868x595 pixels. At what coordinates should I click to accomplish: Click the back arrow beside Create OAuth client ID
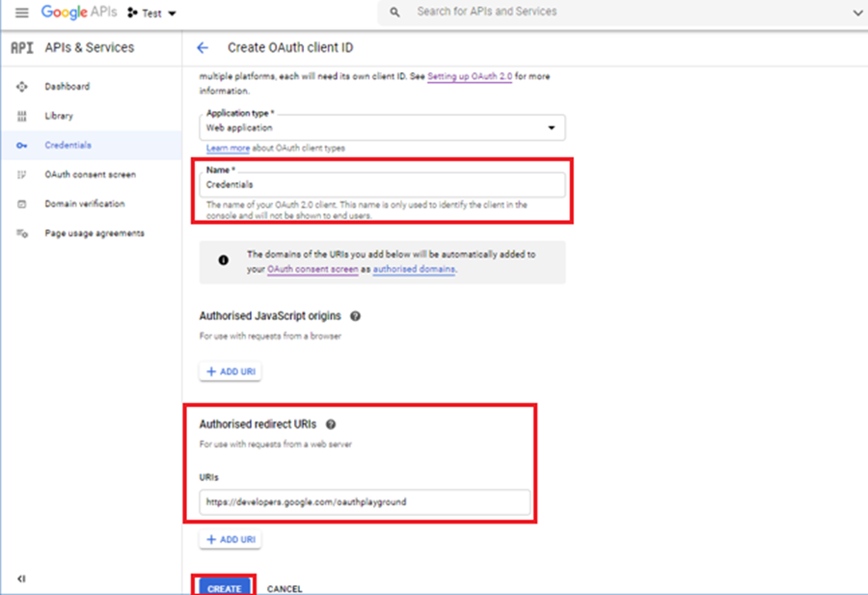pyautogui.click(x=203, y=47)
